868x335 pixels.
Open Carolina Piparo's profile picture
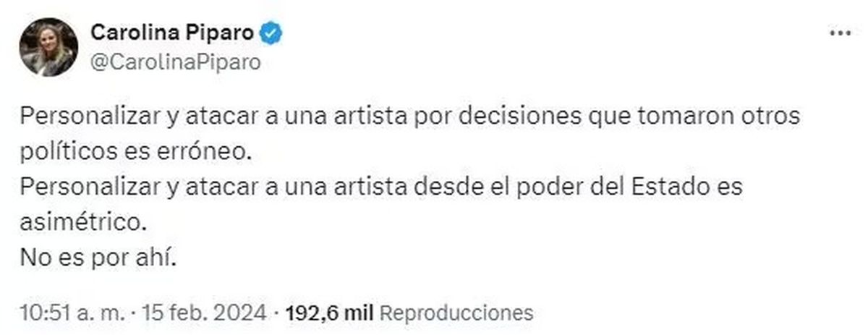click(49, 48)
